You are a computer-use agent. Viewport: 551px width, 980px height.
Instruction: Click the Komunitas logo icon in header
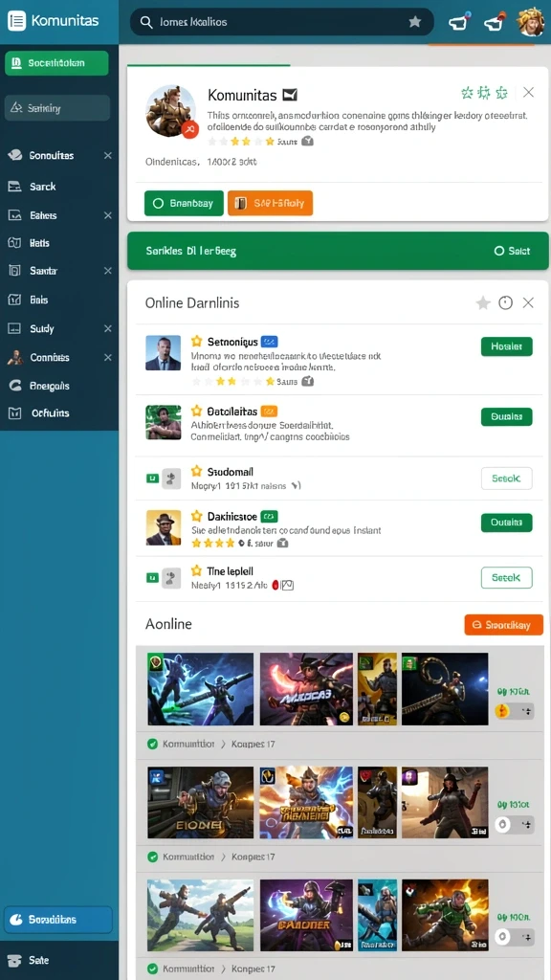pyautogui.click(x=17, y=21)
